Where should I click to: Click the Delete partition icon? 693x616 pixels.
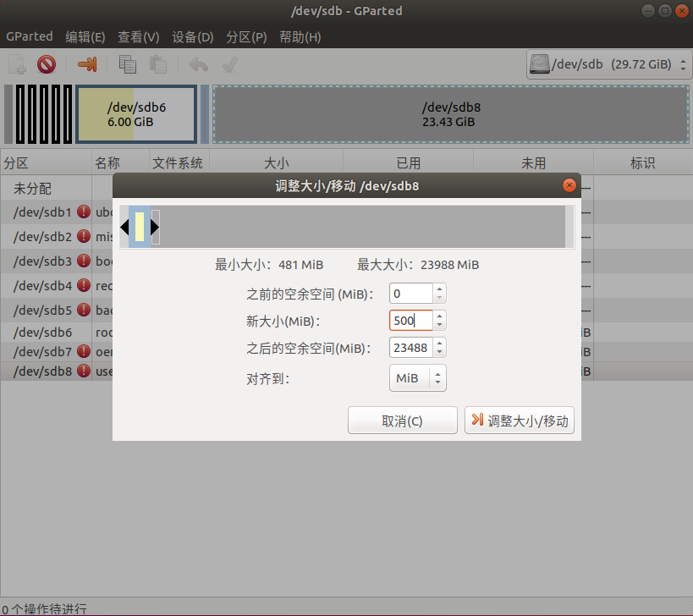click(x=47, y=63)
